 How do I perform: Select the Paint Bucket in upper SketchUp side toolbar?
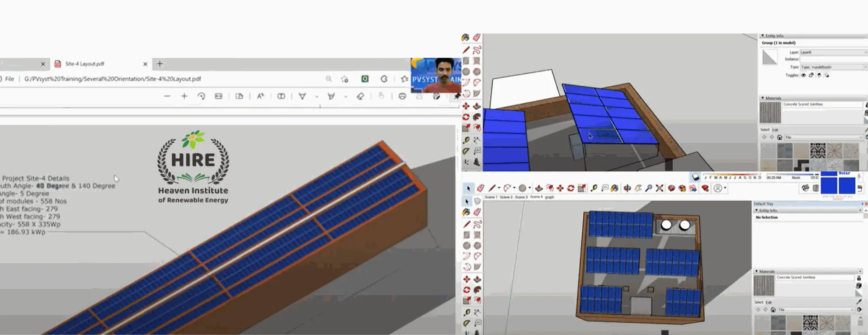click(x=465, y=38)
